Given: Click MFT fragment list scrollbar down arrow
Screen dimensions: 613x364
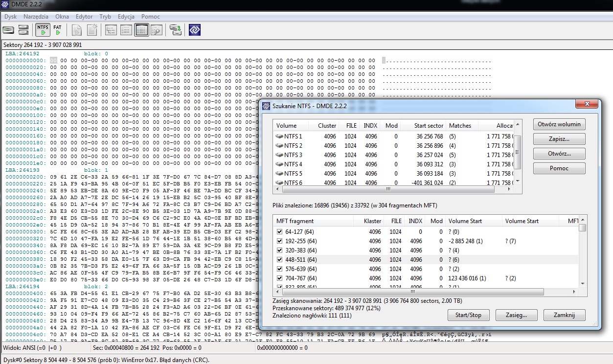Looking at the screenshot, I should click(x=582, y=283).
